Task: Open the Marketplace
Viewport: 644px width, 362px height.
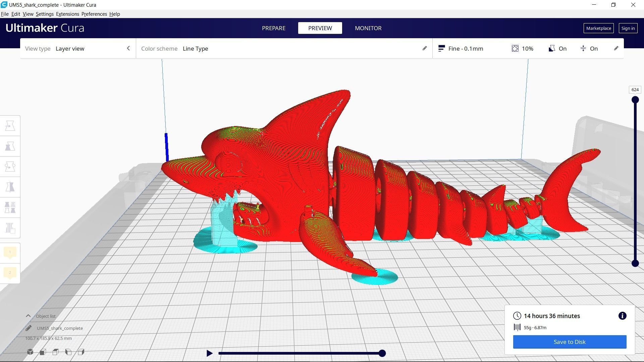Action: [598, 28]
